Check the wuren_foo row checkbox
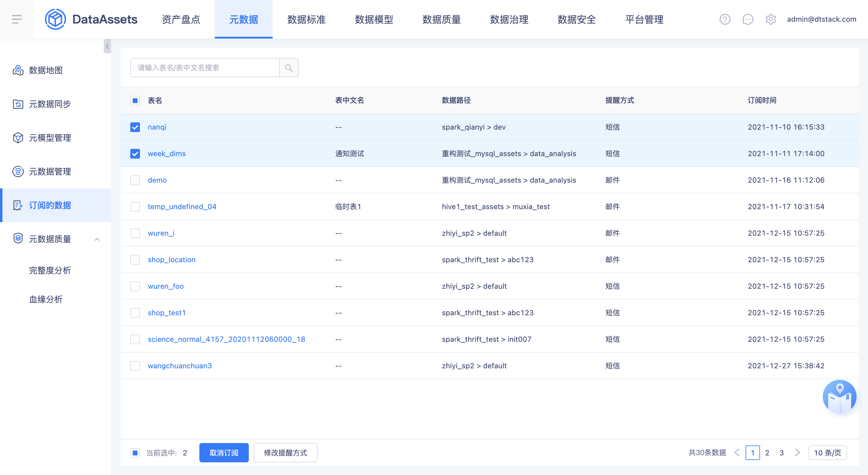 (135, 286)
